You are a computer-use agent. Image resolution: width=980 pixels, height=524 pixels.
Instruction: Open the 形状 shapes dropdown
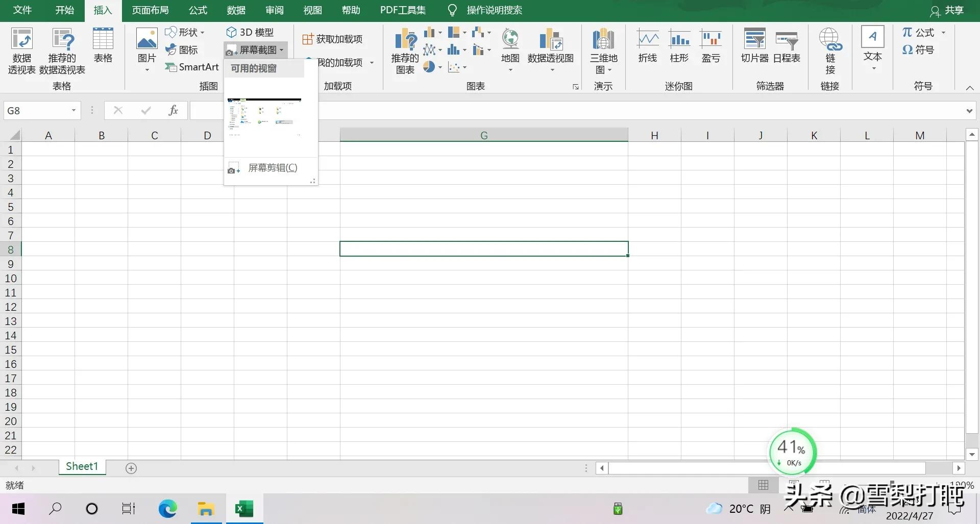pos(185,32)
